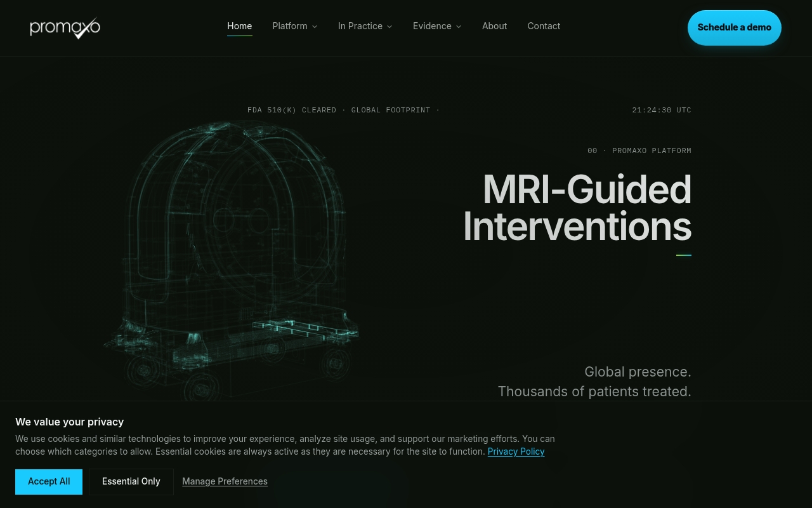
Task: Open Manage Preferences link
Action: pos(225,481)
